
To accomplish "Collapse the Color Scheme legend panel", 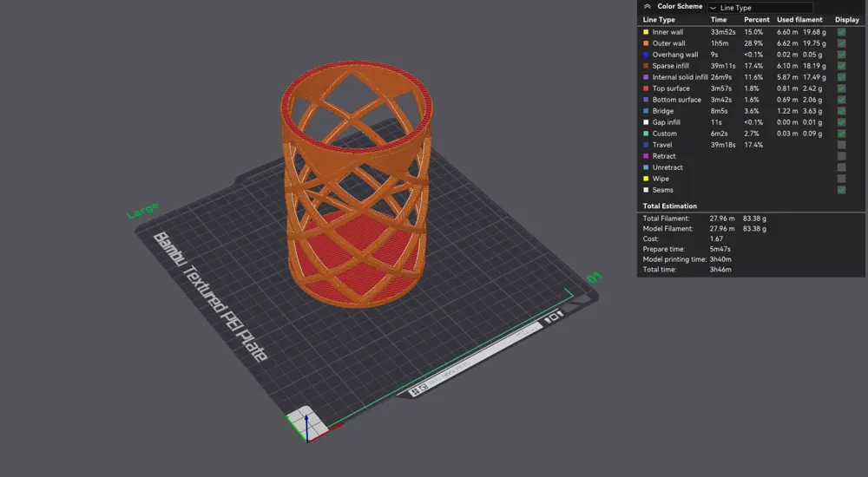I will point(648,7).
